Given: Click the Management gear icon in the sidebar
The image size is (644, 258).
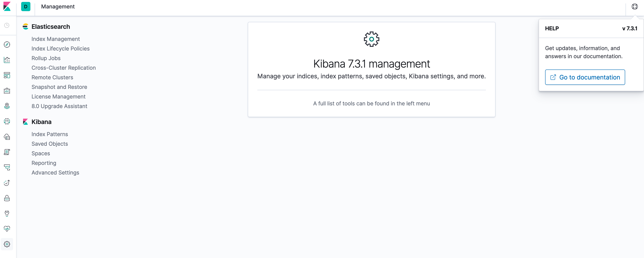Looking at the screenshot, I should tap(7, 244).
